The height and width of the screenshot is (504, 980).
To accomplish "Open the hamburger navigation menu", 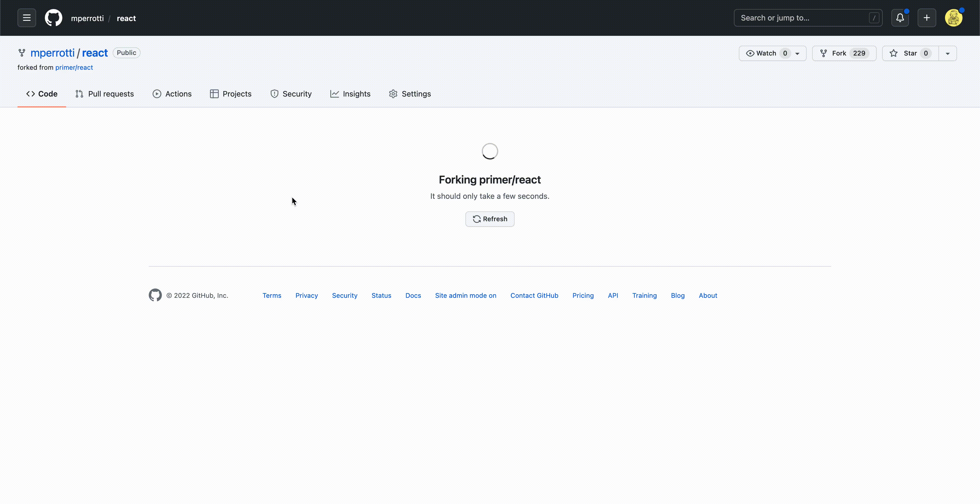I will 27,18.
